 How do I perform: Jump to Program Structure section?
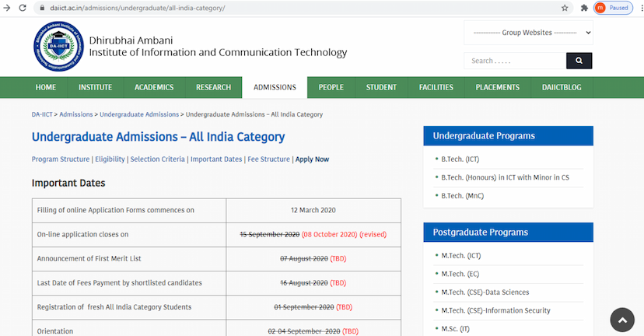(61, 159)
